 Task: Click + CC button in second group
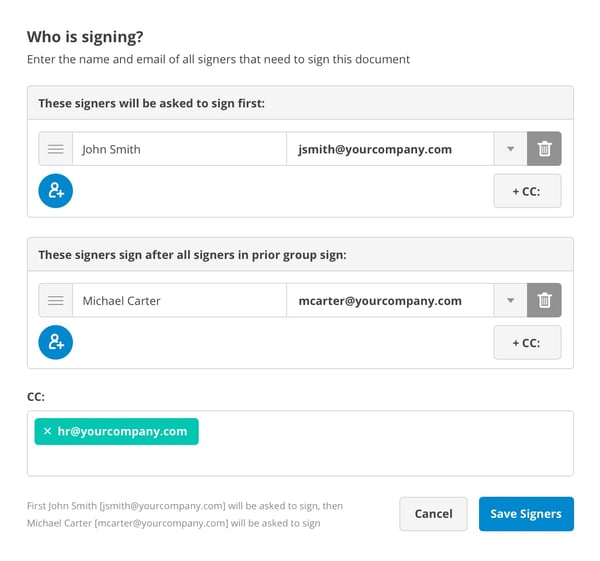tap(527, 342)
